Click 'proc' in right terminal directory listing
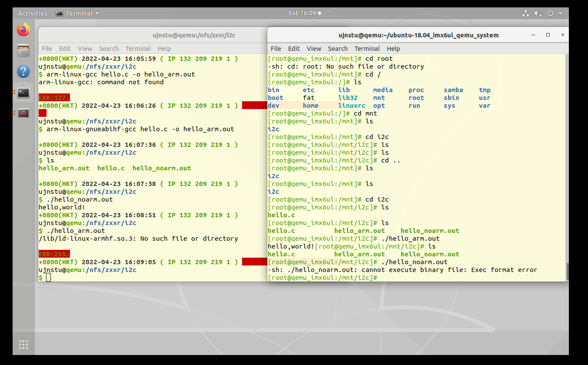 pos(416,90)
